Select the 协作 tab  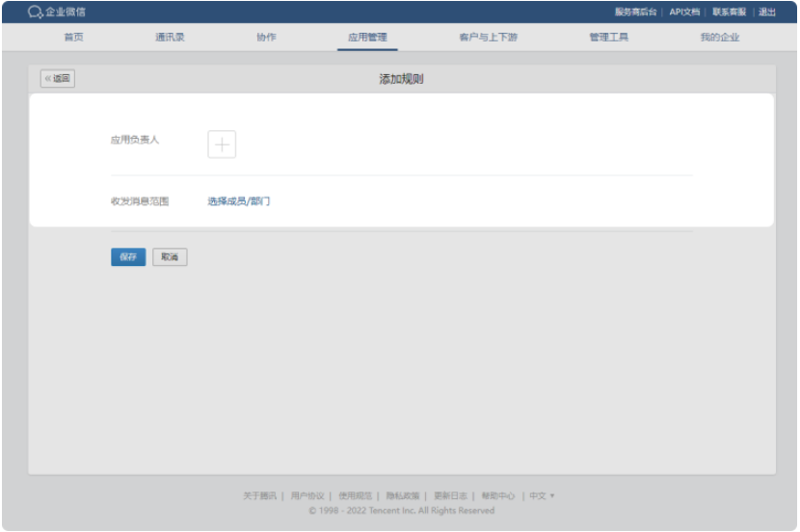[266, 38]
